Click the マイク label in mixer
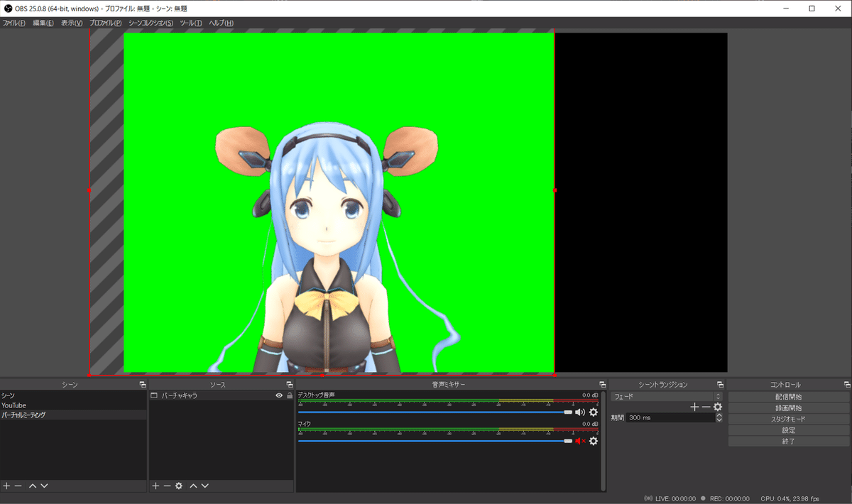 tap(305, 424)
